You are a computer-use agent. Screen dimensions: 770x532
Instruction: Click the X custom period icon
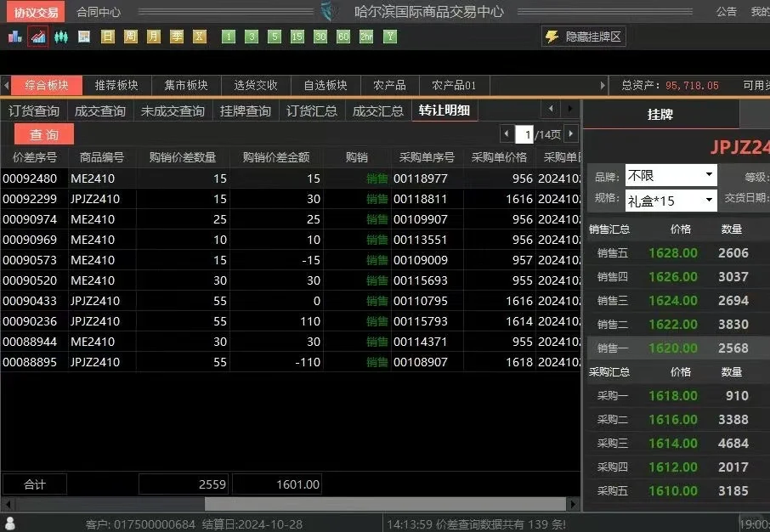click(x=200, y=37)
